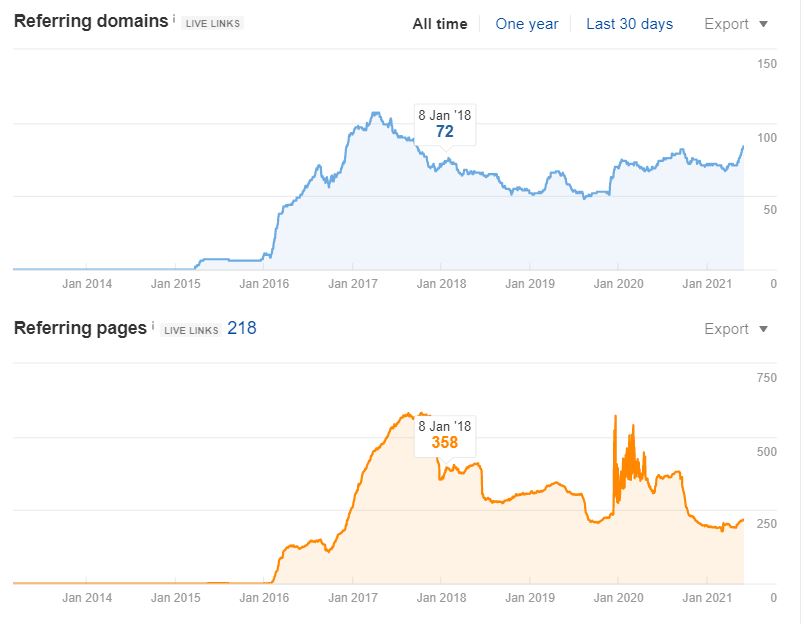Click the 750 axis label on pages chart

click(767, 378)
